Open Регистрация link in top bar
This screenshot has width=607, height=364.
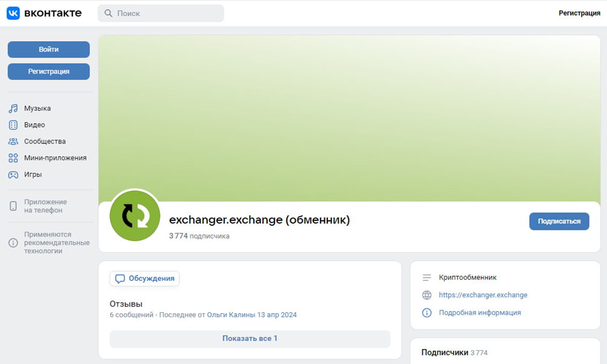579,13
